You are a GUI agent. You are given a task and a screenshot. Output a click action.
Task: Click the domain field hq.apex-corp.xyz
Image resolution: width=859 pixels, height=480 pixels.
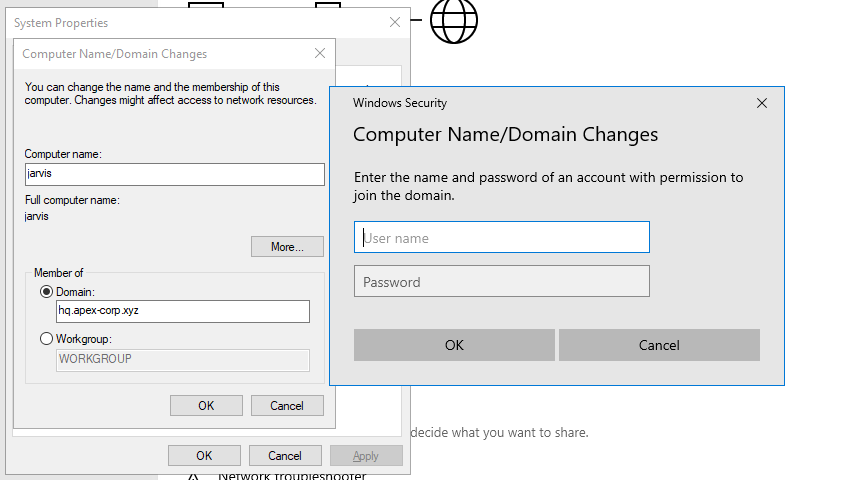tap(182, 311)
